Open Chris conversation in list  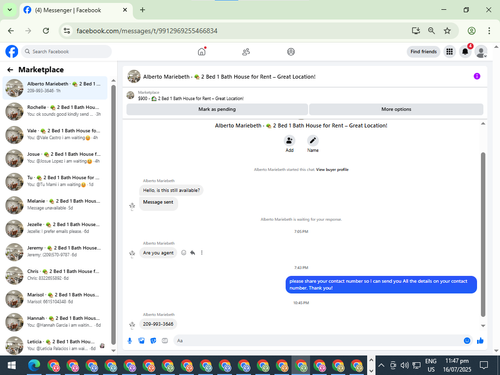(x=55, y=275)
